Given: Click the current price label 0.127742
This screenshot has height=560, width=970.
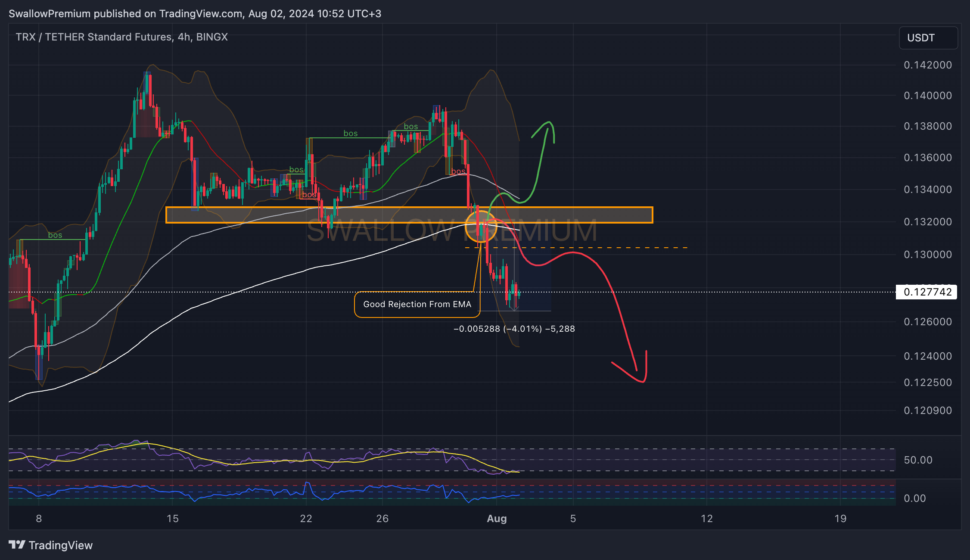Looking at the screenshot, I should pyautogui.click(x=927, y=292).
